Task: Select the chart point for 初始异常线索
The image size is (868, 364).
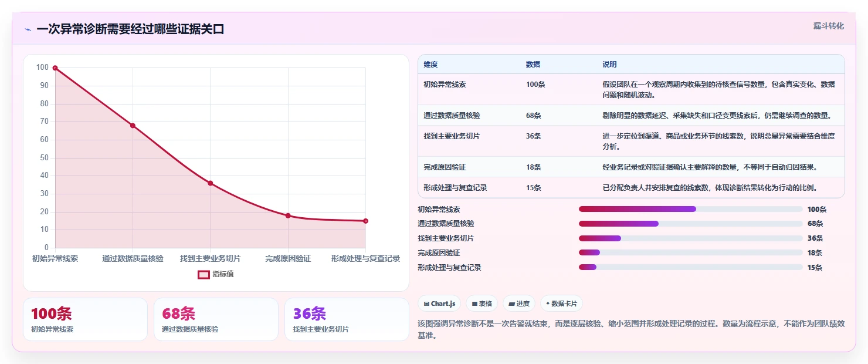Action: [x=55, y=68]
